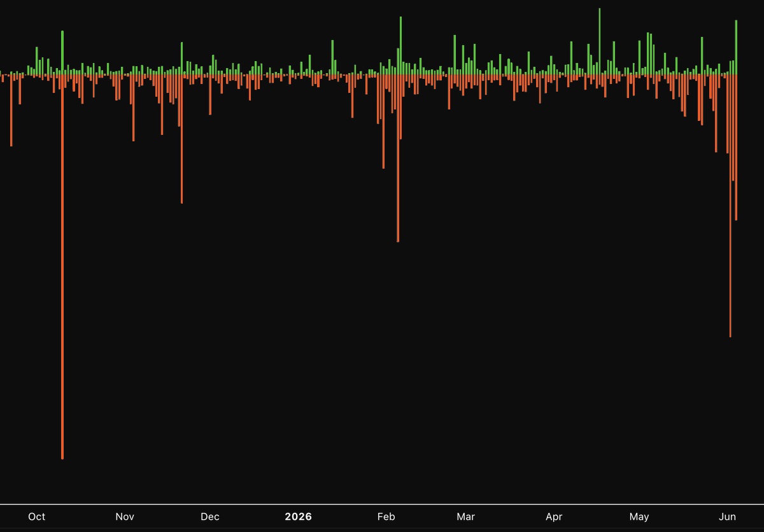Click the deepest orange bar near June
Image resolution: width=764 pixels, height=532 pixels.
pos(730,206)
